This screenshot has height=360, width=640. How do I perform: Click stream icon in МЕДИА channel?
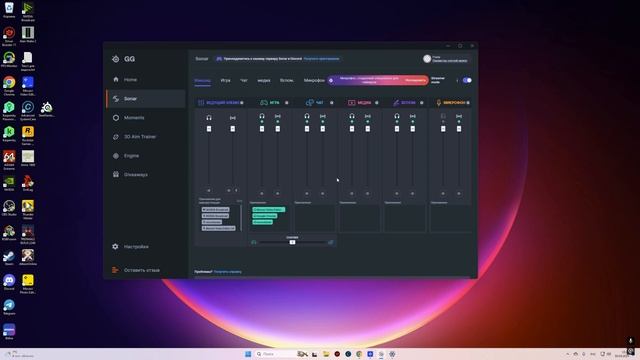tap(368, 116)
